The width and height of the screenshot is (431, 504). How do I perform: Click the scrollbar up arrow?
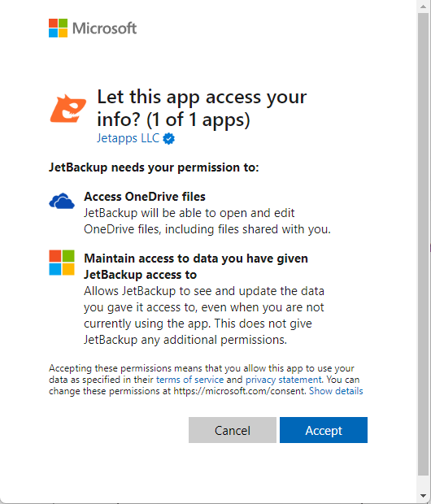424,7
